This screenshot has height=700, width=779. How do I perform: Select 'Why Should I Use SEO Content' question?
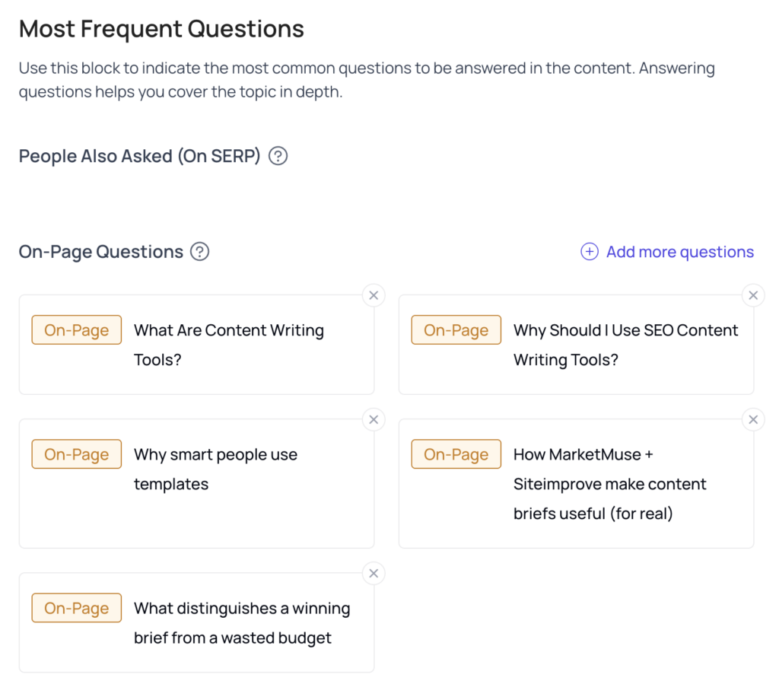625,345
